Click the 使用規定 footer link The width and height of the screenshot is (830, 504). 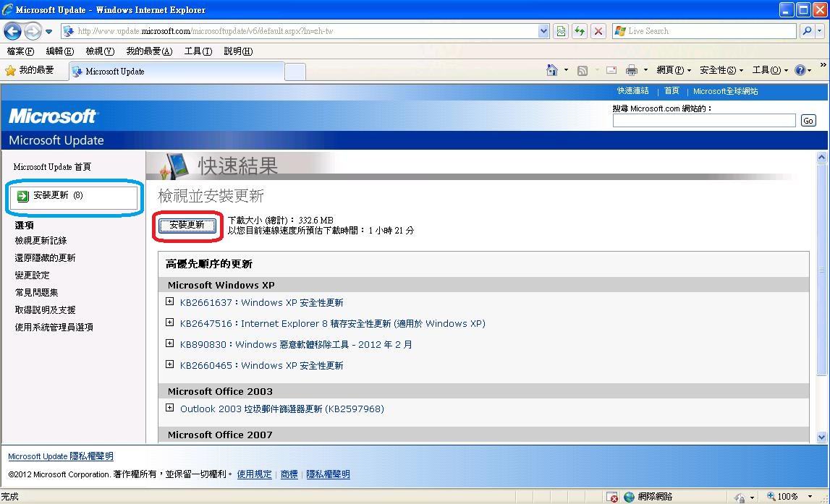tap(254, 474)
